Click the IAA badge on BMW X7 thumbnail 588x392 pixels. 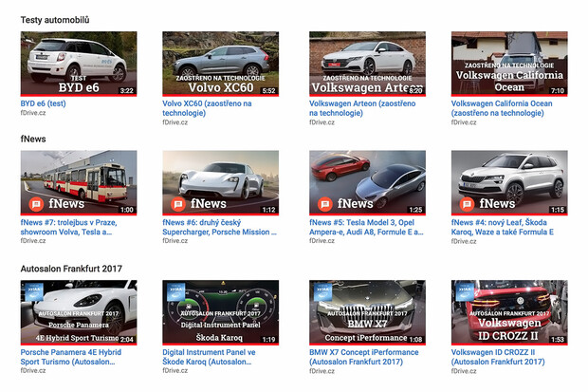(x=322, y=292)
